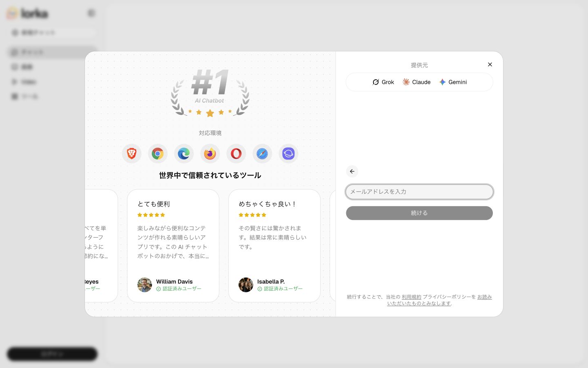The image size is (588, 368).
Task: Click the Claude starburst icon
Action: coord(406,82)
